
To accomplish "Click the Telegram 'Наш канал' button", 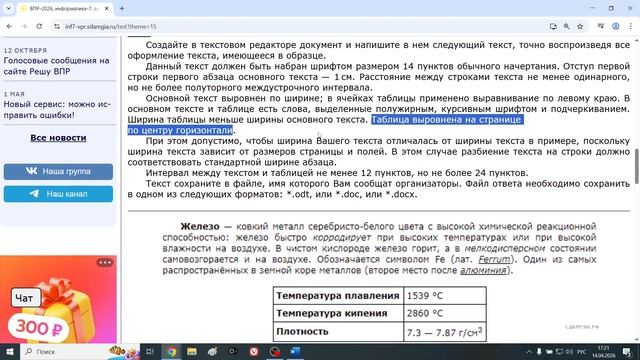I will pyautogui.click(x=58, y=194).
